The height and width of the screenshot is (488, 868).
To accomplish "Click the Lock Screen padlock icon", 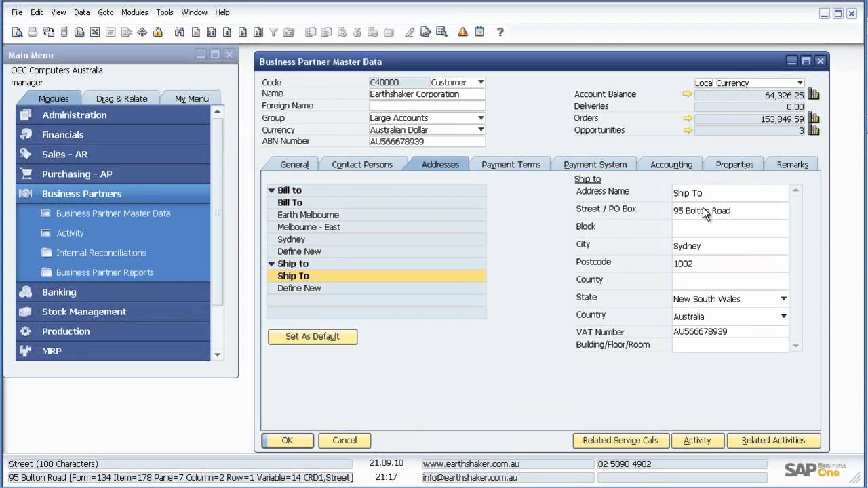I will [x=158, y=32].
